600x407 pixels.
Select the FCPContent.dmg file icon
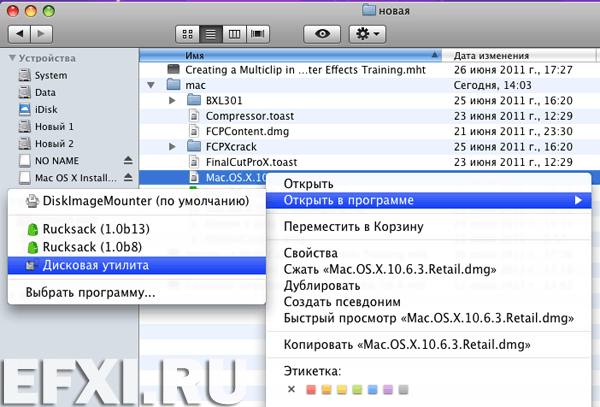(x=194, y=131)
